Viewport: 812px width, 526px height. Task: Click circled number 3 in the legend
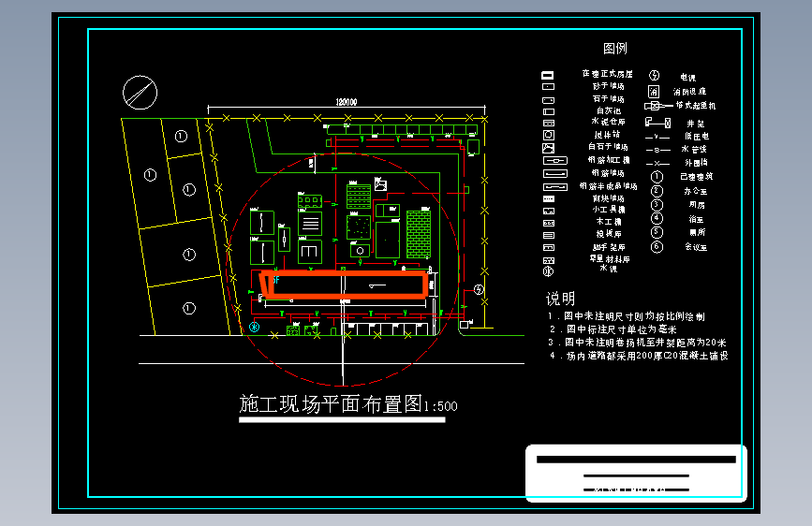point(657,205)
